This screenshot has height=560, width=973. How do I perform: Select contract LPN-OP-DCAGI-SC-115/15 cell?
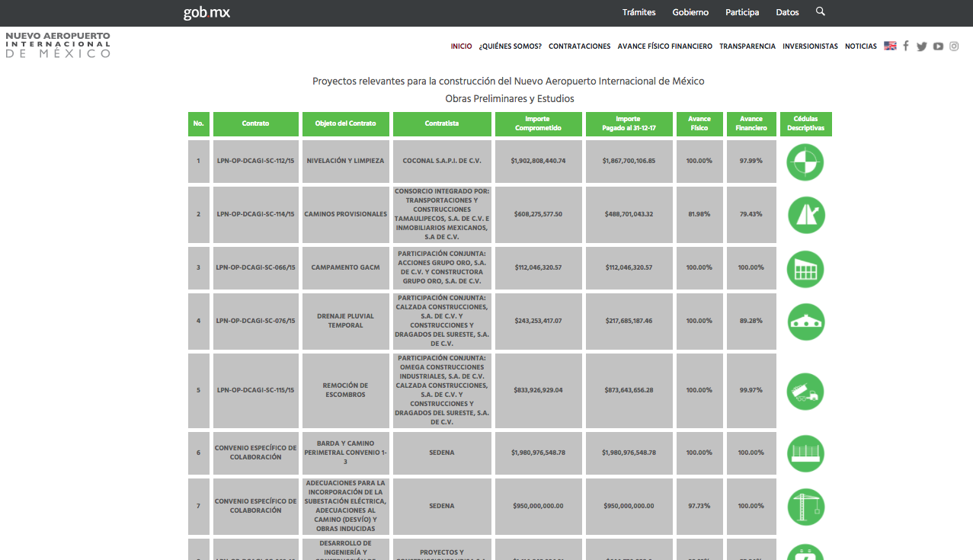(x=255, y=390)
